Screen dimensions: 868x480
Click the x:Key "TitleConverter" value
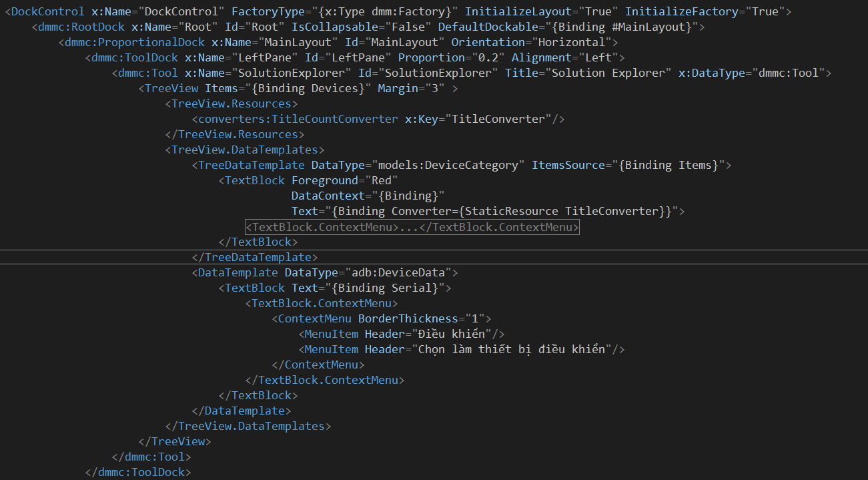click(498, 119)
